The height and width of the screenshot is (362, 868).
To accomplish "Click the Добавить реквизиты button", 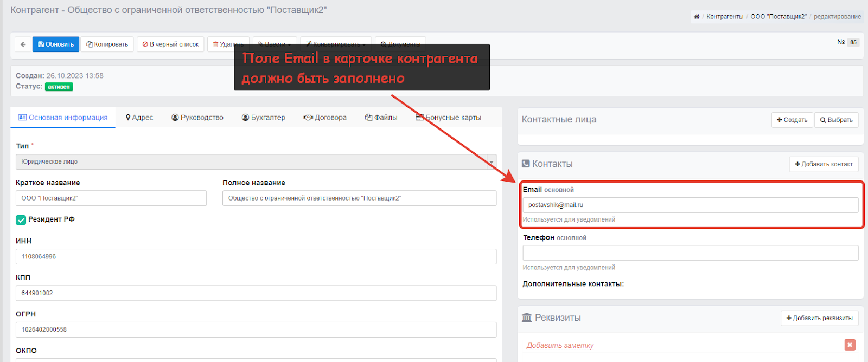I will pos(819,318).
